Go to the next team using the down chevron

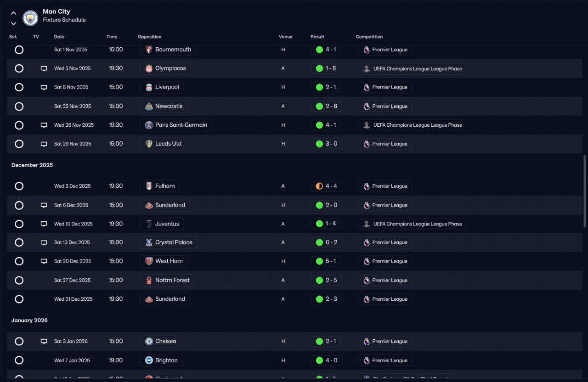(13, 23)
